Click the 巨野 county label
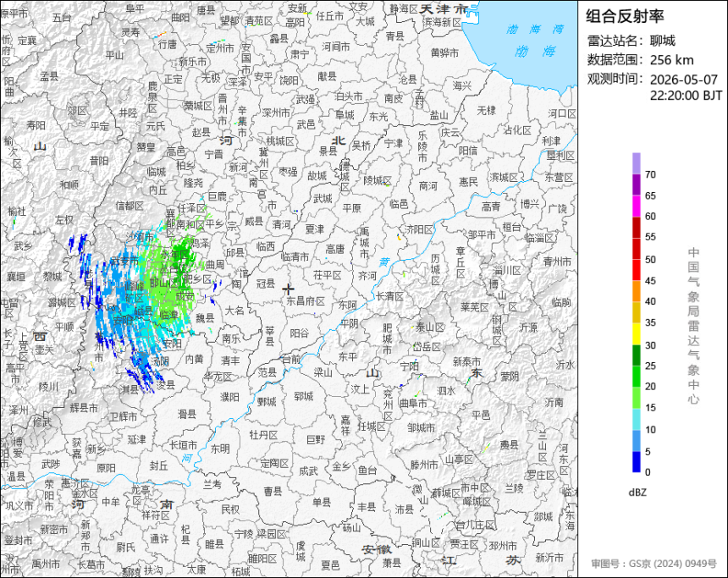This screenshot has height=578, width=728. point(316,438)
